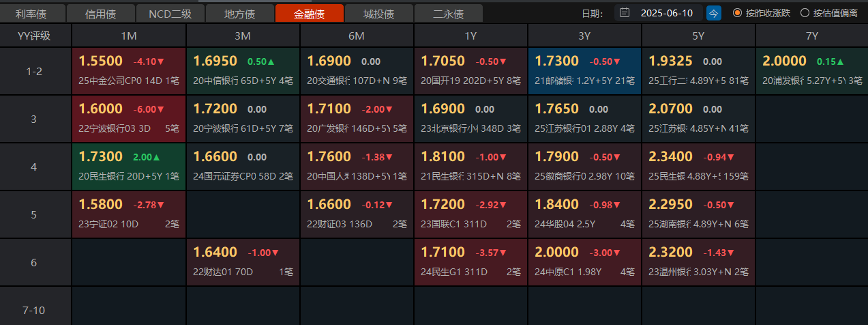Open the 24国元证券CP0 58D cell
This screenshot has height=325, width=868.
[x=243, y=167]
